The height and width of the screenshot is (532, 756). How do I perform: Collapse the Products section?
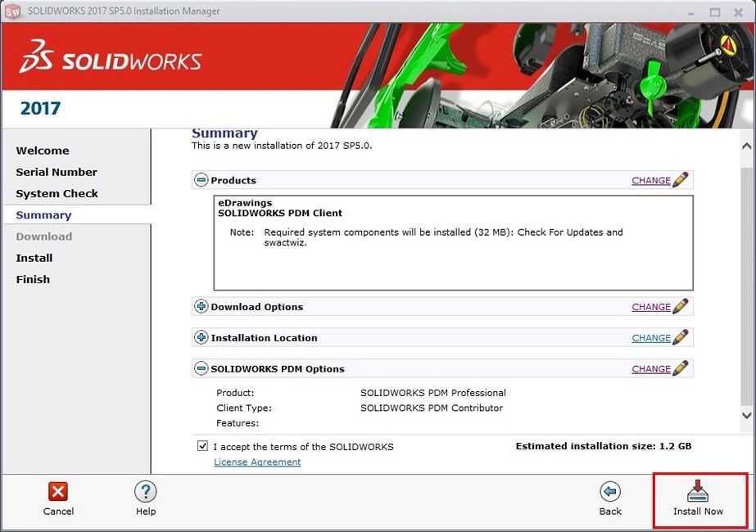(201, 180)
